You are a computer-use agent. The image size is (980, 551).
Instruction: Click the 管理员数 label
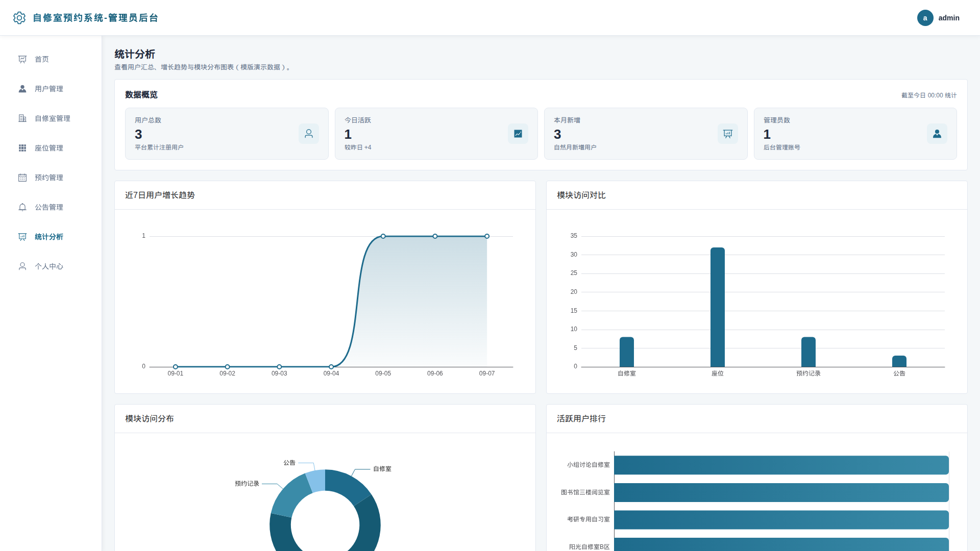[777, 120]
